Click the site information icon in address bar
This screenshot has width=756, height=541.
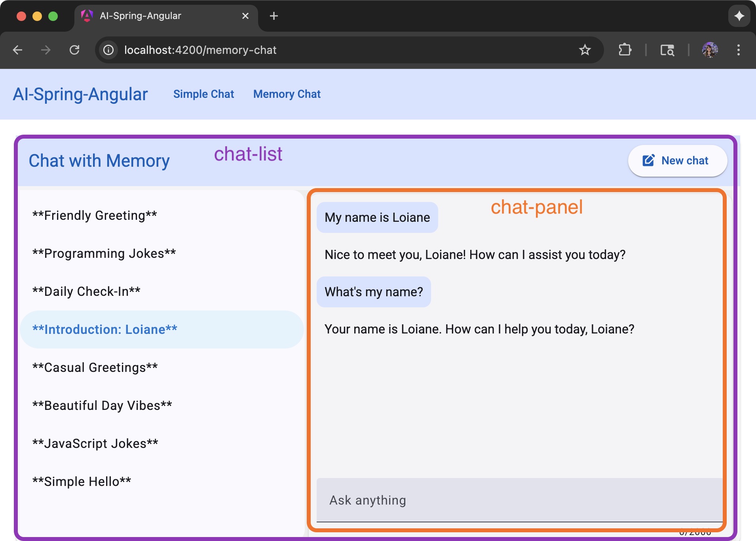tap(108, 50)
